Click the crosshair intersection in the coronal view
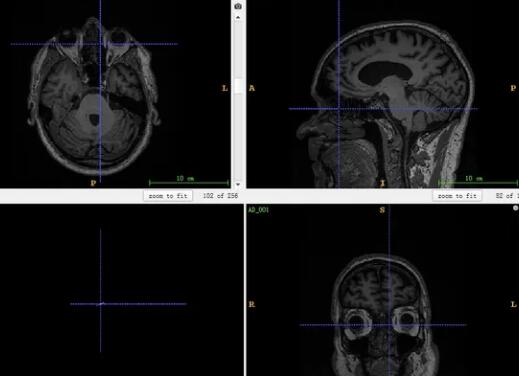The image size is (519, 376). click(x=389, y=325)
